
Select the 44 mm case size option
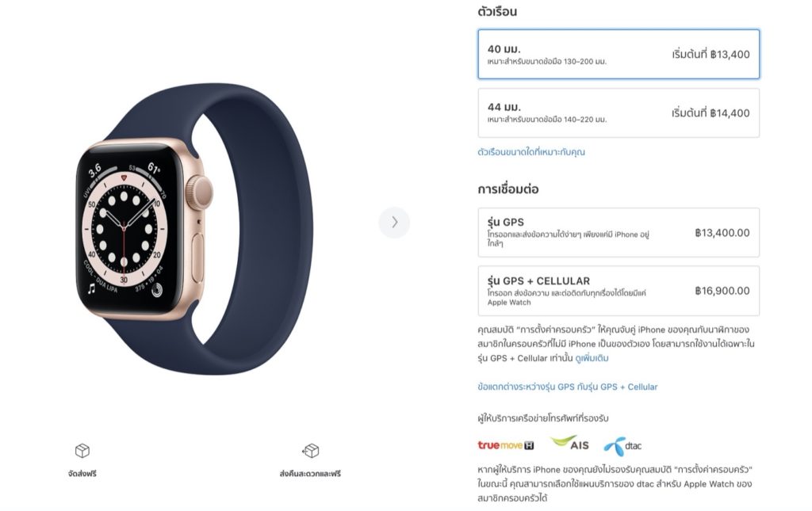619,112
